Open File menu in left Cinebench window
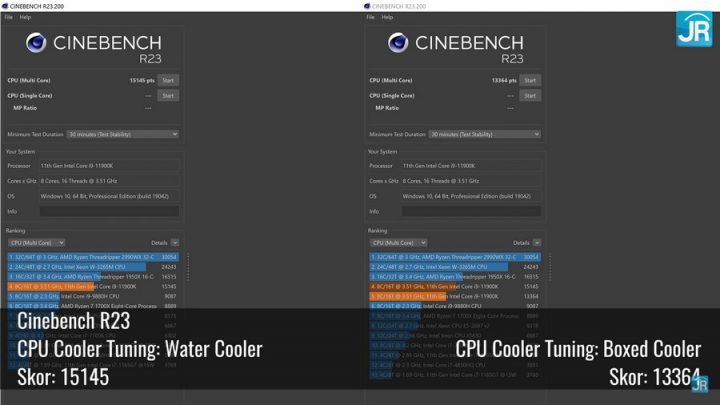The image size is (720, 405). click(9, 17)
